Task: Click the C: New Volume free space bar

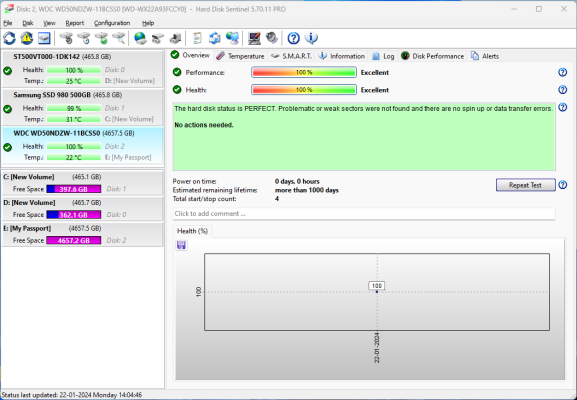Action: [74, 189]
